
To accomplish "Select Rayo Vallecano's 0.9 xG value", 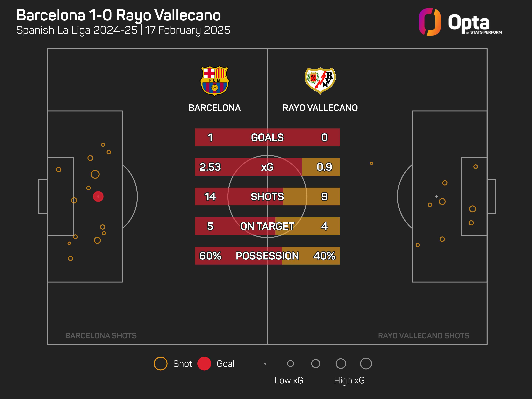I will 324,167.
